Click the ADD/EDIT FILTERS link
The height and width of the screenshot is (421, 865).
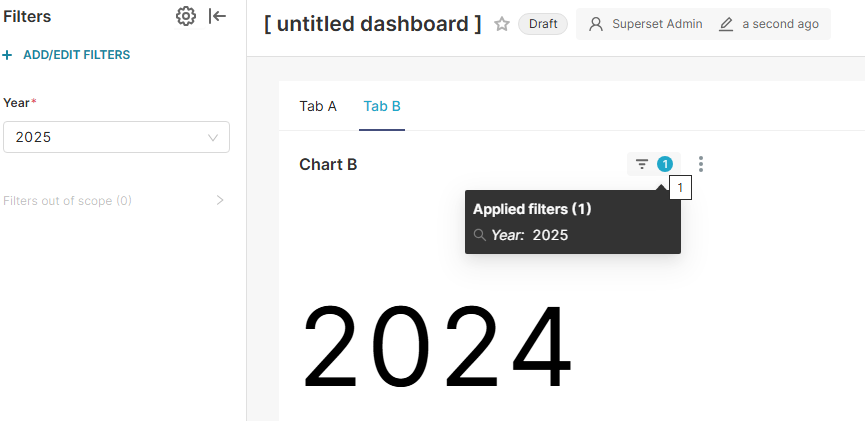(x=76, y=55)
